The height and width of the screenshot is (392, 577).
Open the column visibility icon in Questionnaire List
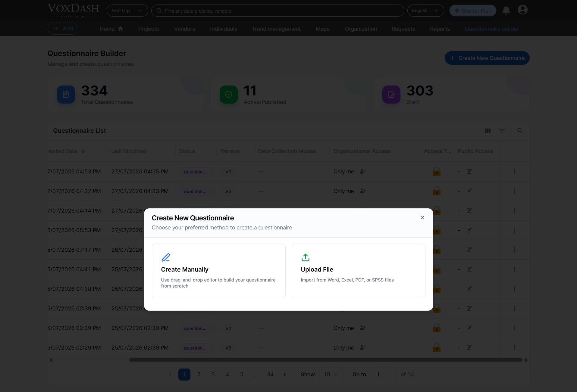(x=488, y=131)
